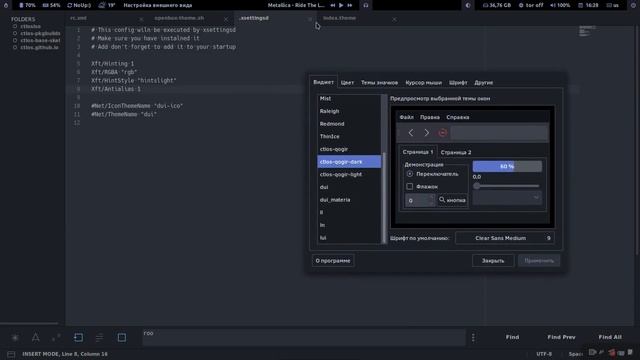Select the Переключатель radio button
Viewport: 640px width, 360px height.
click(x=410, y=174)
